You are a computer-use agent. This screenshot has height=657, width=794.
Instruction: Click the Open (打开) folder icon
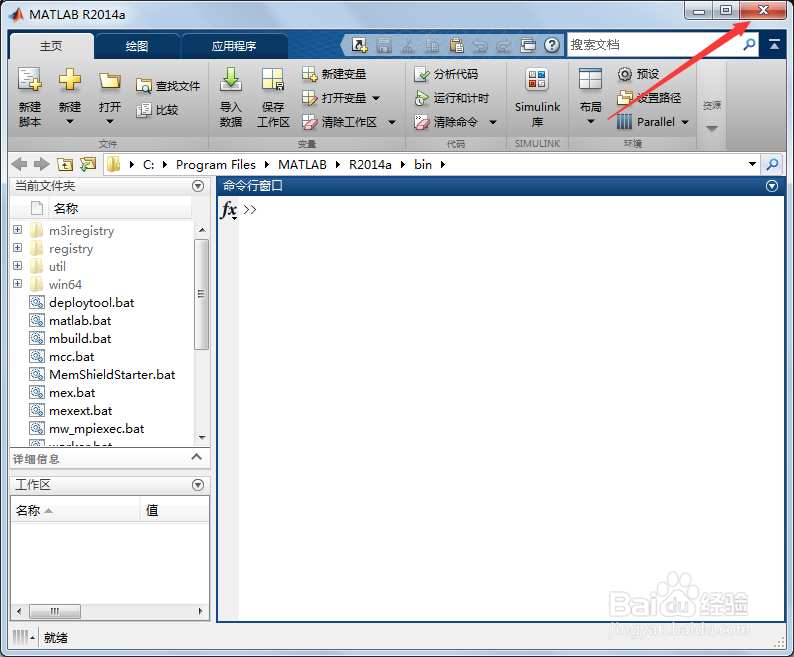[109, 81]
